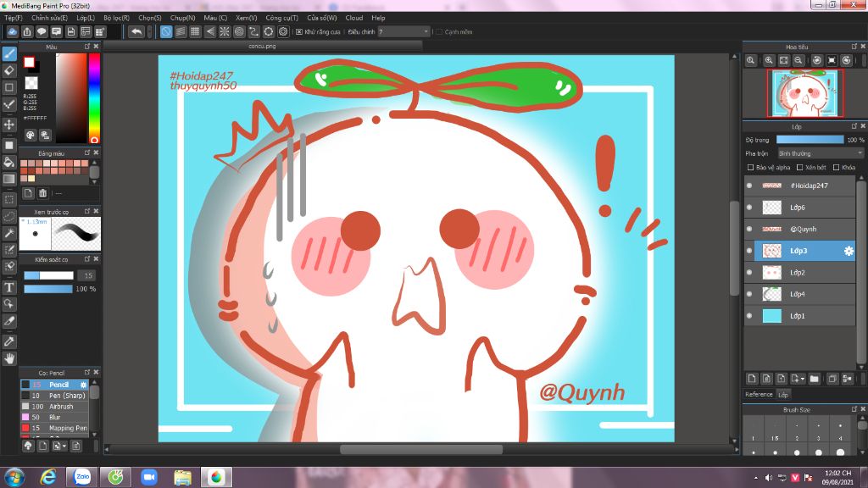
Task: Select the Gradient tool
Action: pyautogui.click(x=9, y=179)
